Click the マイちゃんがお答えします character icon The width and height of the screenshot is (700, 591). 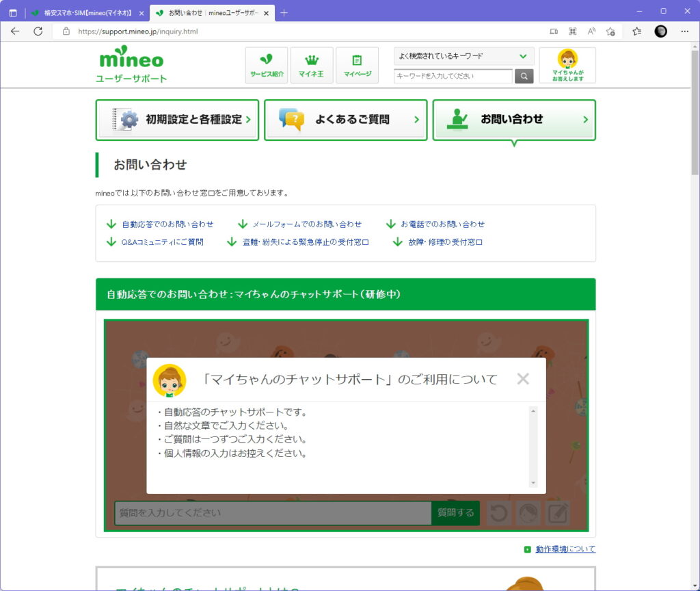[x=567, y=65]
